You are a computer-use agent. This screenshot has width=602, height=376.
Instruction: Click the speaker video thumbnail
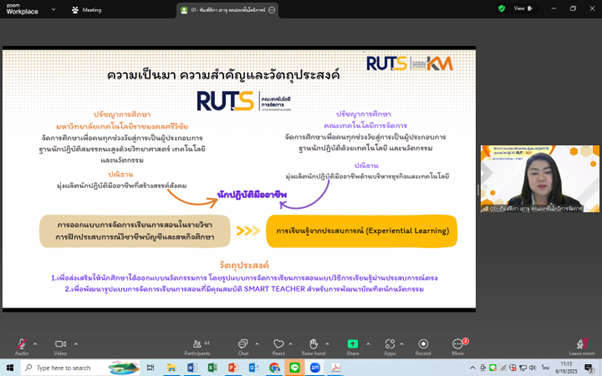pos(540,179)
